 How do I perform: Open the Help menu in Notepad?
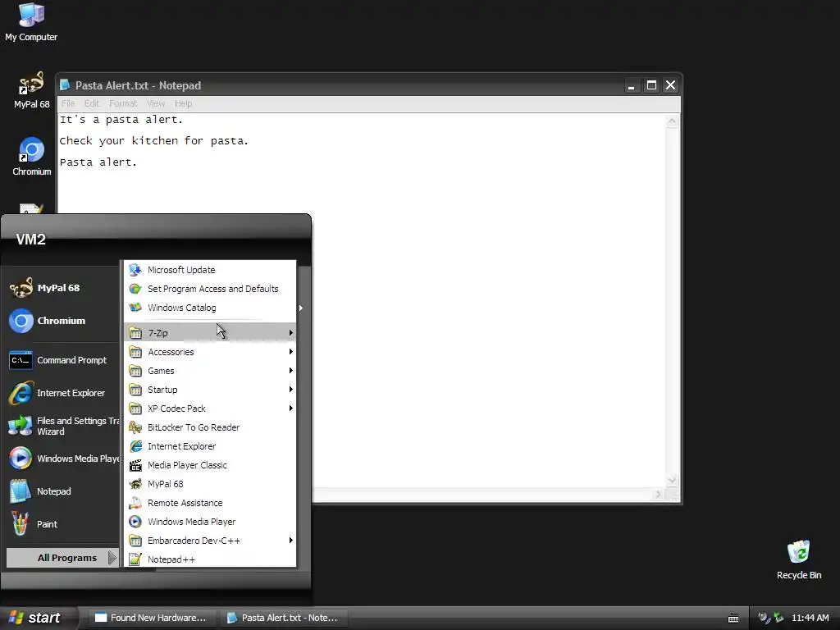tap(183, 103)
